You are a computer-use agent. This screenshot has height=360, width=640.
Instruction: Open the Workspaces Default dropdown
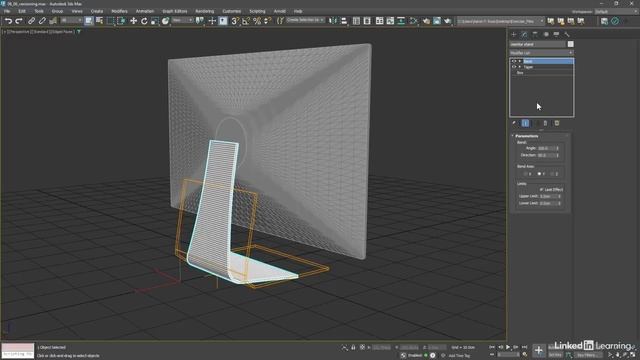click(616, 11)
